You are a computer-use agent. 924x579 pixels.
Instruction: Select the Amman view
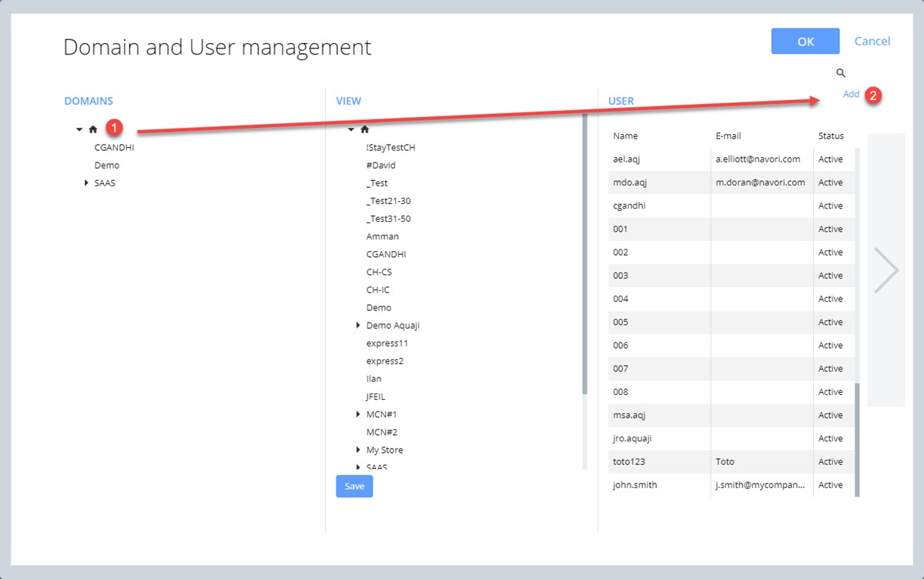point(383,236)
